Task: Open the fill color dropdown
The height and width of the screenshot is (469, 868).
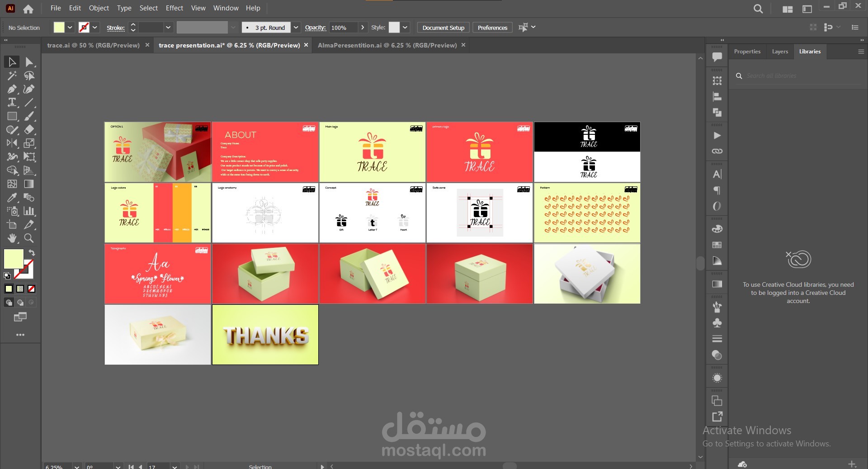Action: coord(70,28)
